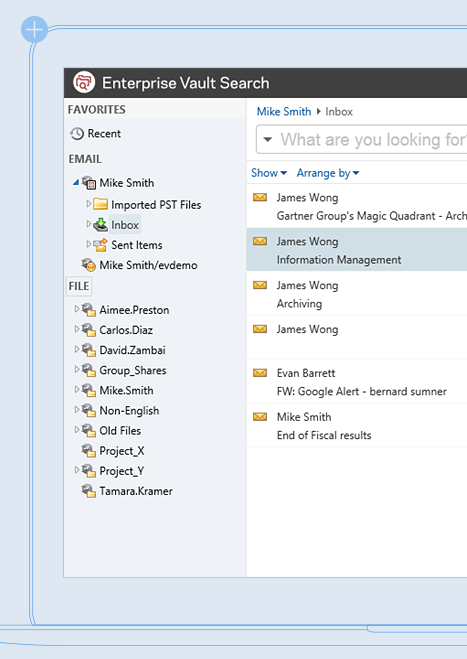Image resolution: width=467 pixels, height=659 pixels.
Task: Expand the Aimee.Preston file archive
Action: (x=77, y=309)
